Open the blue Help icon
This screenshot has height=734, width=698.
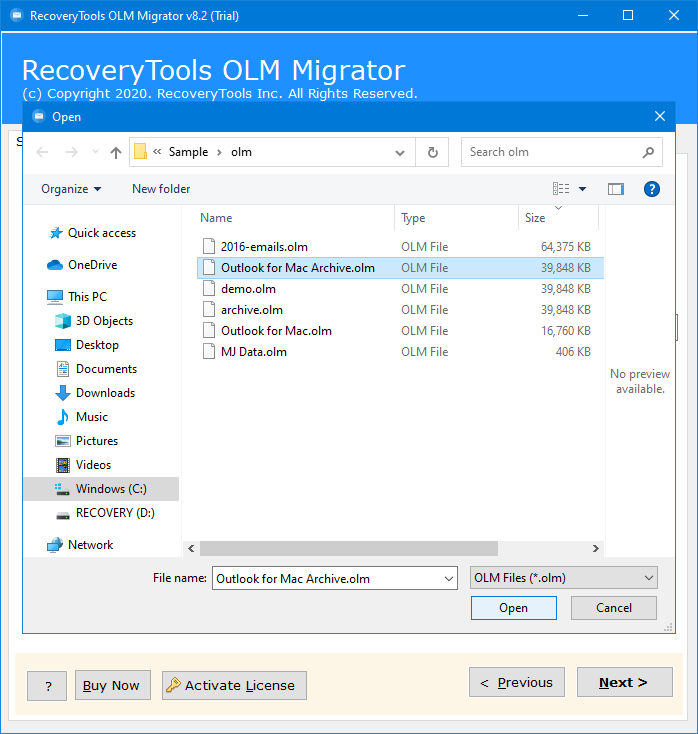click(x=652, y=189)
